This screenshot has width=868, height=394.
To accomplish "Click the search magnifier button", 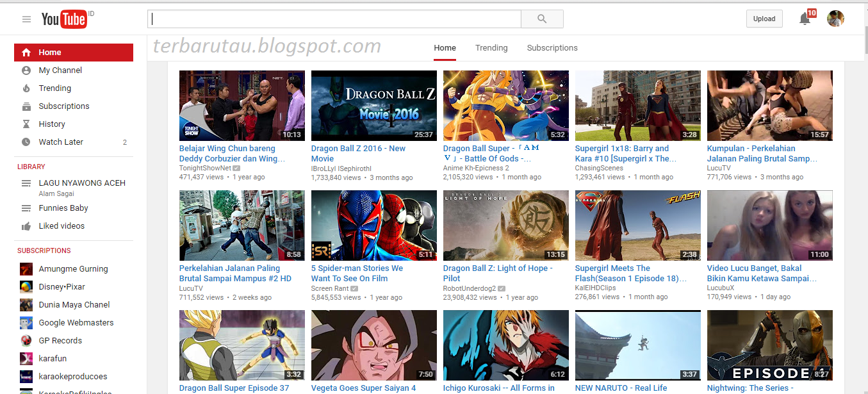I will tap(542, 19).
